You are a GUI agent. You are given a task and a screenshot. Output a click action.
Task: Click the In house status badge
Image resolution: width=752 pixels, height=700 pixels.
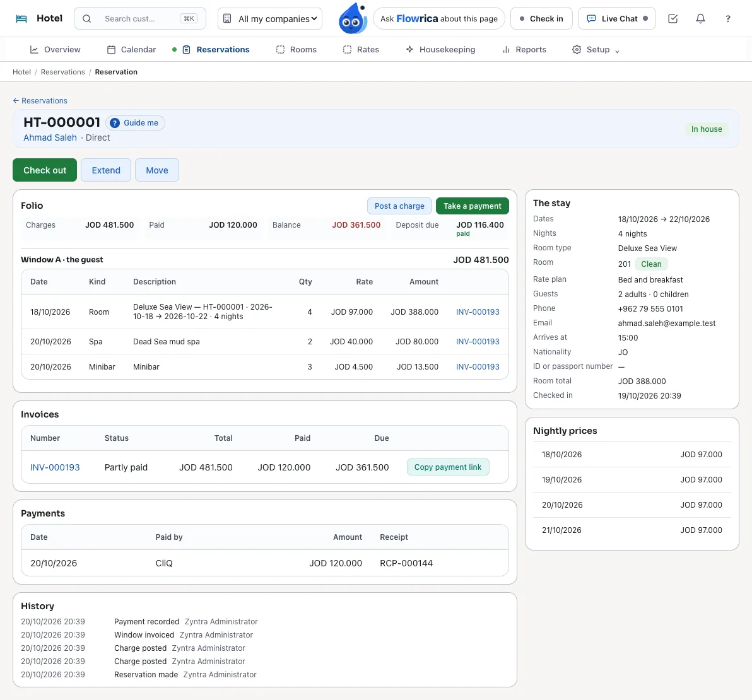(x=707, y=129)
